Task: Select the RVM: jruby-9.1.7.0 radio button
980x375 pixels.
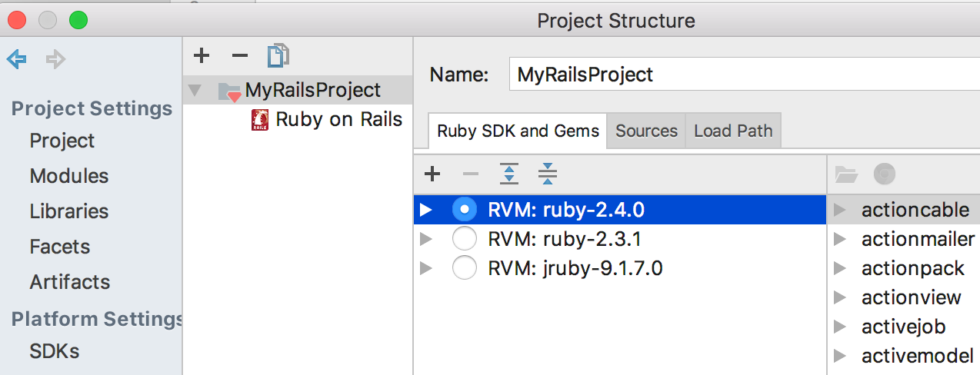Action: tap(465, 268)
